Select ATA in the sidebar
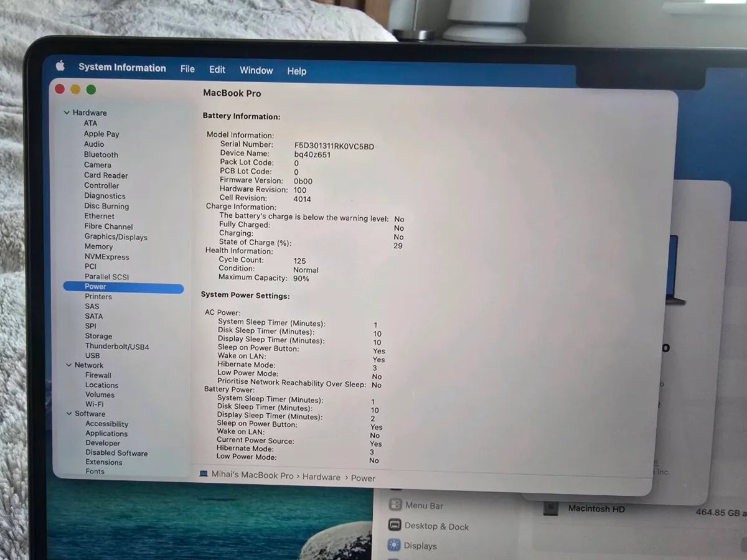This screenshot has height=560, width=747. 90,123
